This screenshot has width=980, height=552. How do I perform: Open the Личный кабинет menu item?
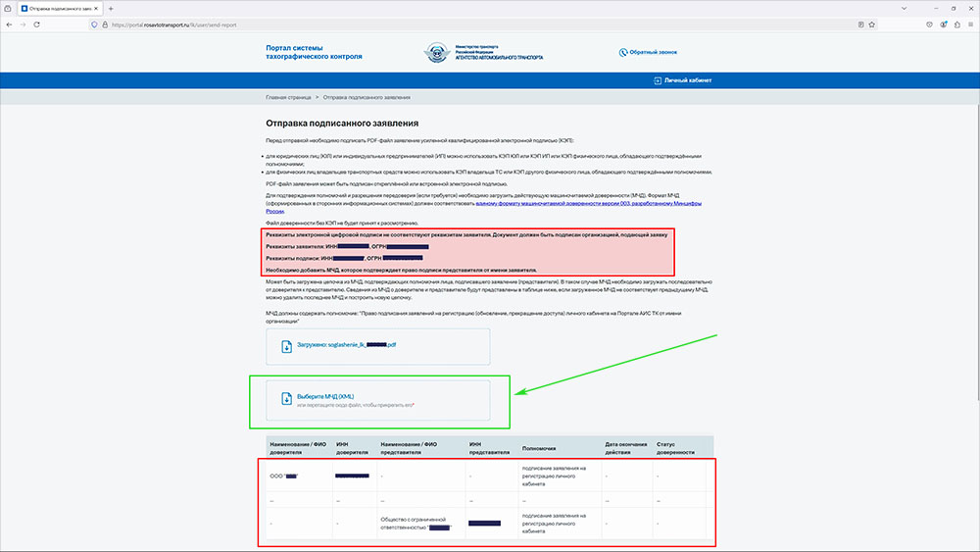coord(687,80)
